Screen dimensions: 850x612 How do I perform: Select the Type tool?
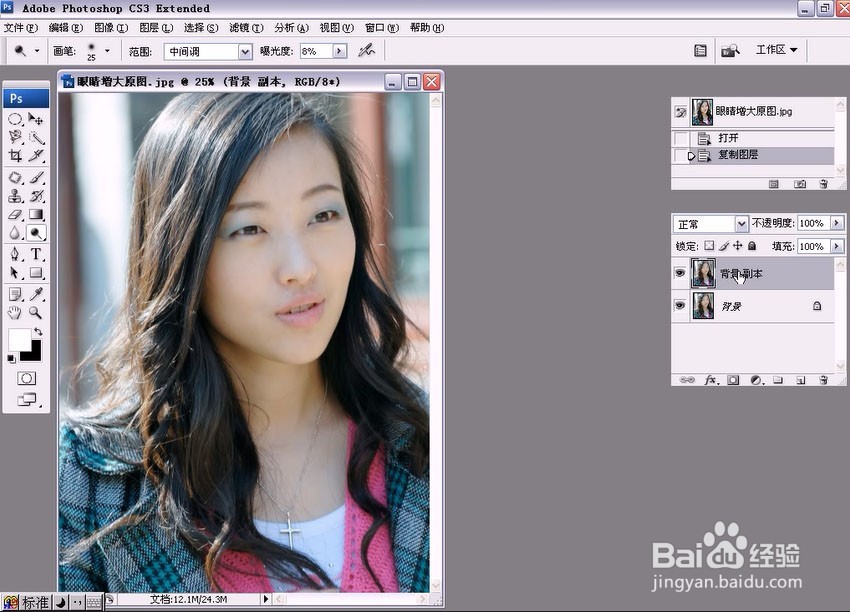[x=36, y=254]
